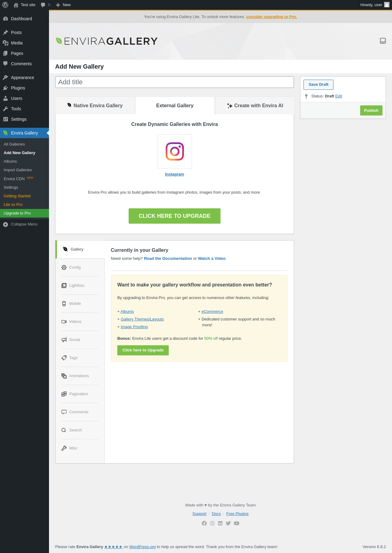Switch to Native Envira Gallery tab
Image resolution: width=392 pixels, height=553 pixels.
click(x=95, y=105)
